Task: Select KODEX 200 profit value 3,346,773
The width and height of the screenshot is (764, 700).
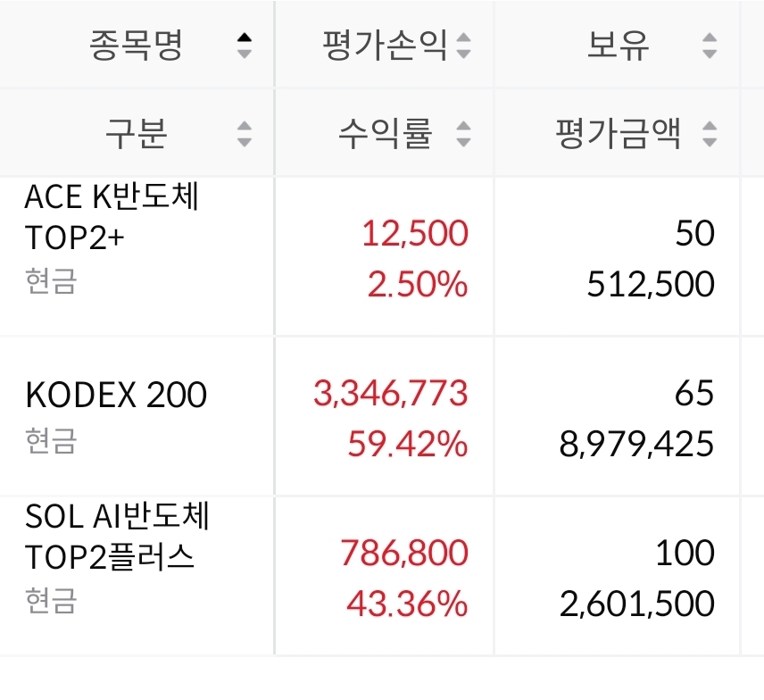Action: click(390, 393)
